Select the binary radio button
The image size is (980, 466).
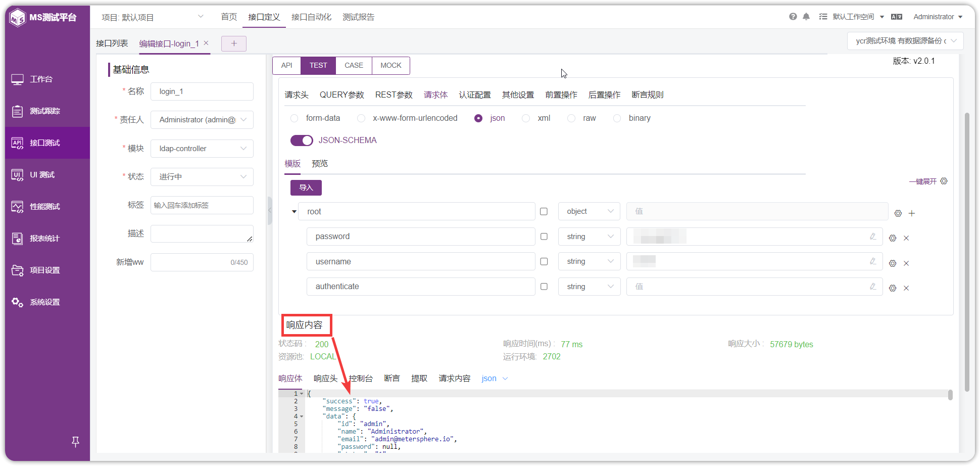617,118
